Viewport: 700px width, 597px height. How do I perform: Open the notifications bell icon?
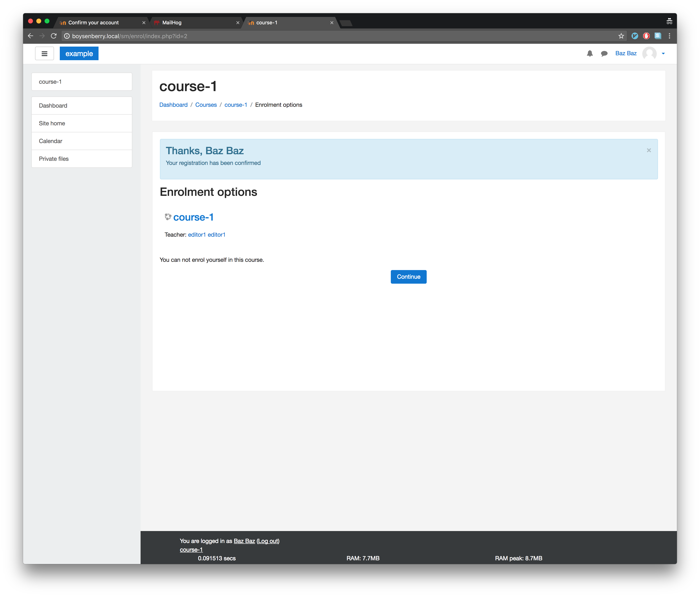click(x=590, y=53)
